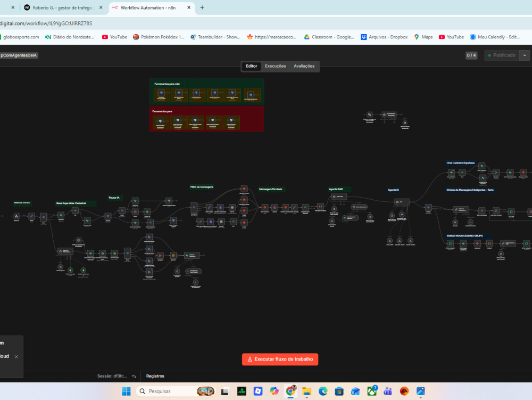Click the Publicado button

tap(502, 55)
